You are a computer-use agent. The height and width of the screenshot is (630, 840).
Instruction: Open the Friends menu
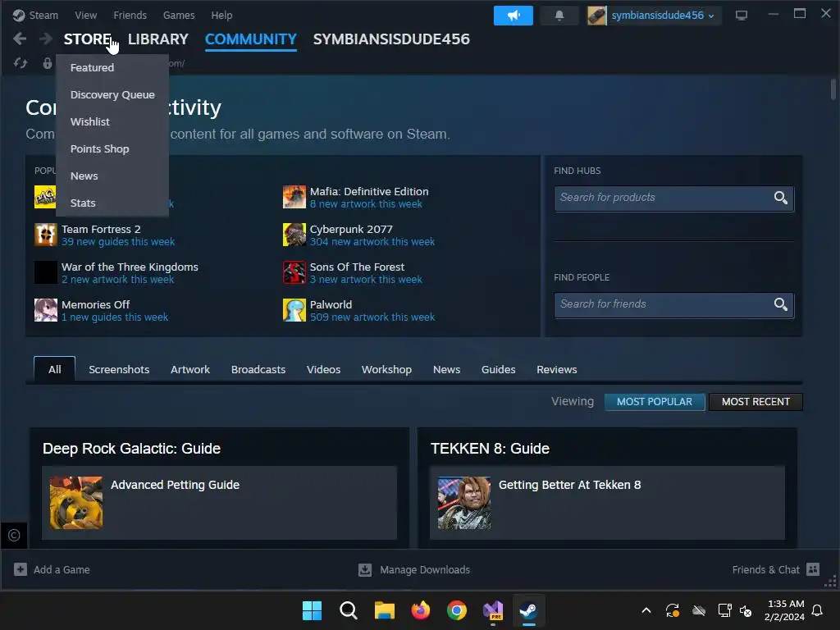130,15
